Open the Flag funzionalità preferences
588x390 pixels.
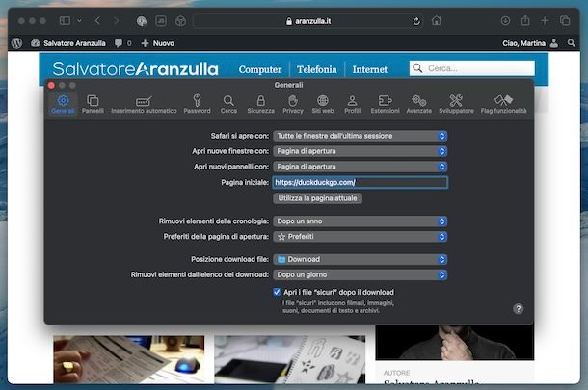503,104
